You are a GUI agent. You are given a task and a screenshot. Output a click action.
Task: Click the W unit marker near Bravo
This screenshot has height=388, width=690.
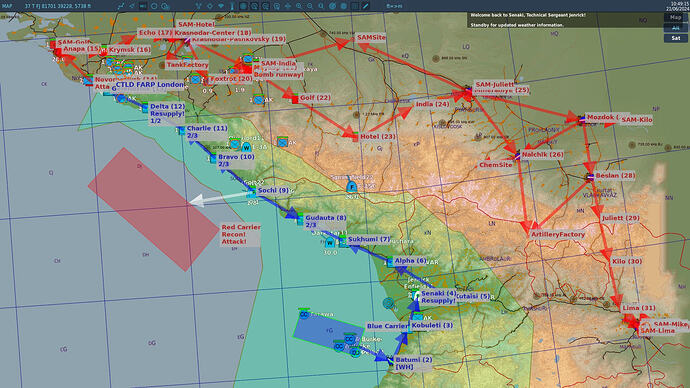(x=246, y=147)
